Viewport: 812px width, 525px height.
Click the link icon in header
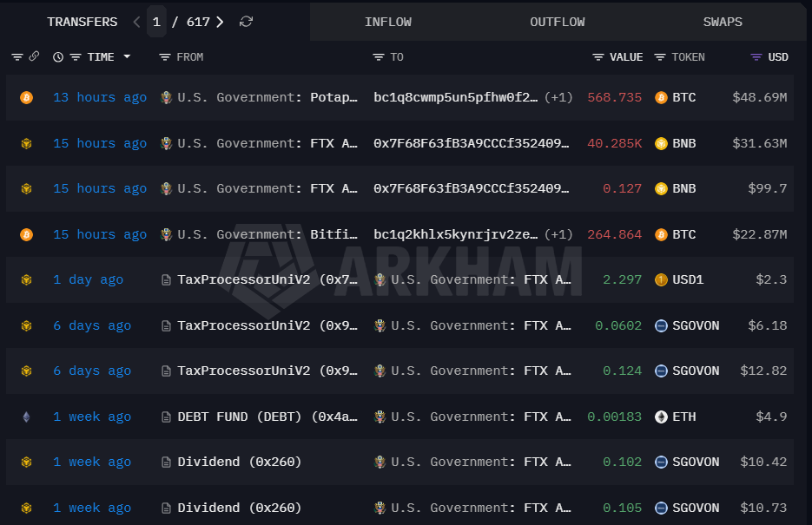(34, 56)
